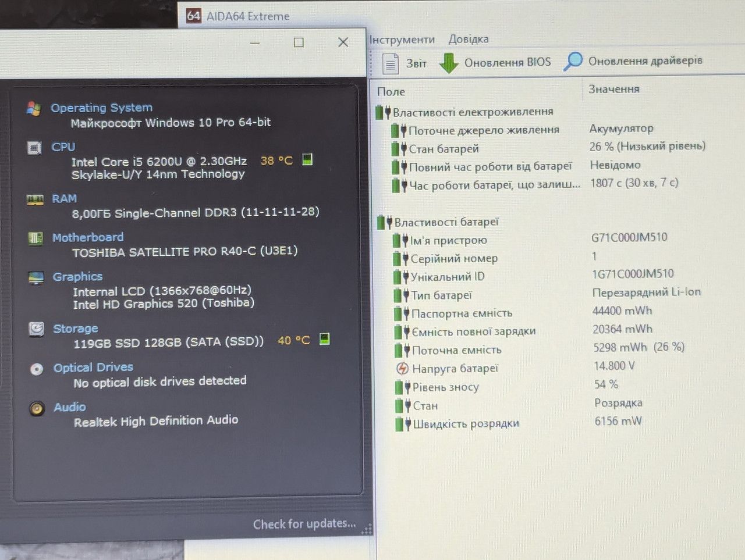Click the Оновлення BIOS button label

tap(508, 62)
